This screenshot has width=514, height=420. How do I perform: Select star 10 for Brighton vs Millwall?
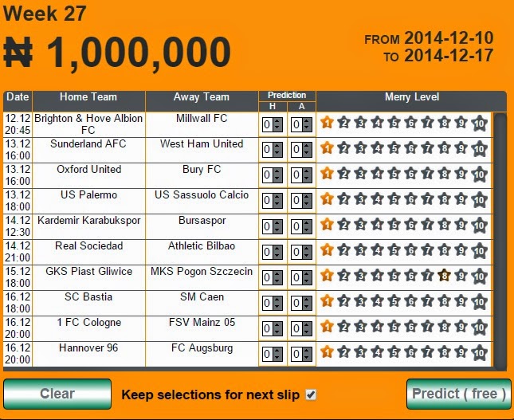pos(479,124)
